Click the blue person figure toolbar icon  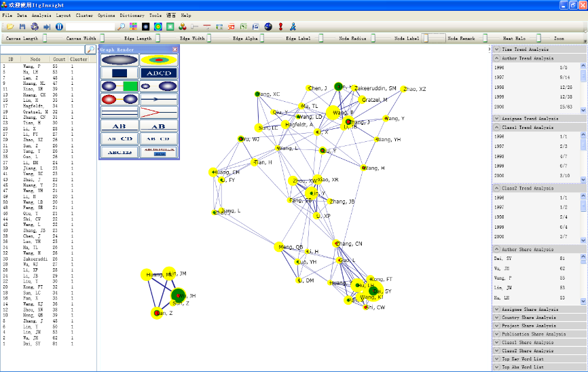point(293,26)
